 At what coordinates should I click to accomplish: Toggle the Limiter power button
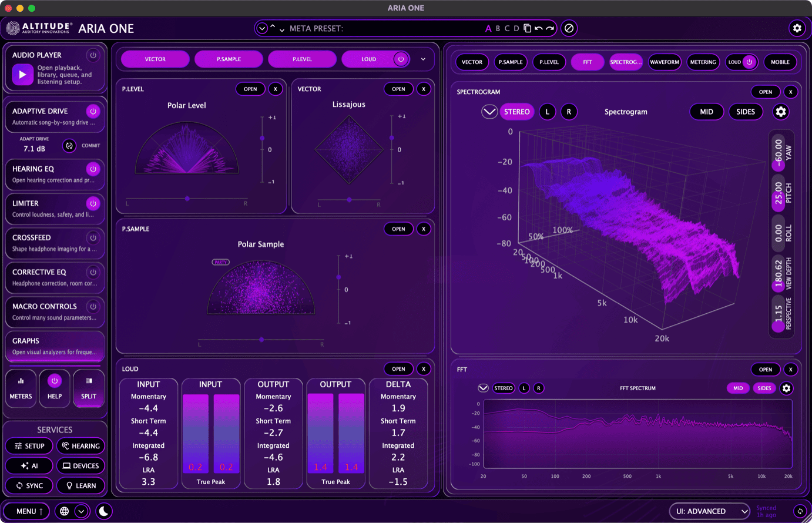pyautogui.click(x=93, y=203)
